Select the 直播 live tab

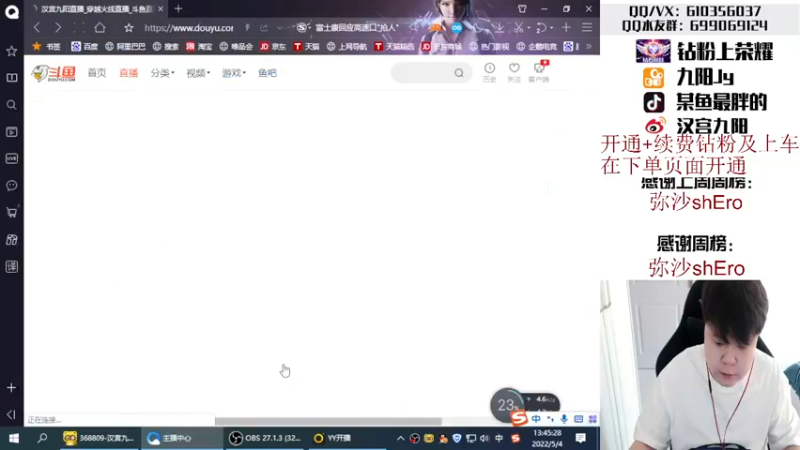click(129, 73)
